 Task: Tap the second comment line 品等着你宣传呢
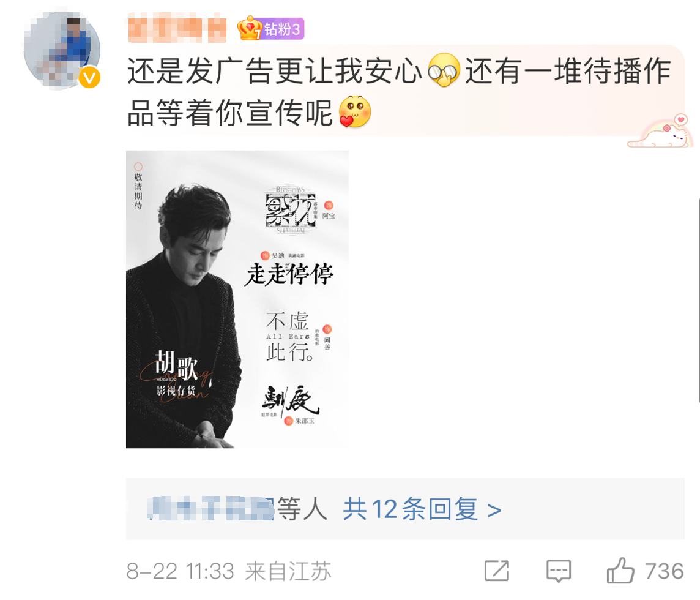pyautogui.click(x=230, y=113)
